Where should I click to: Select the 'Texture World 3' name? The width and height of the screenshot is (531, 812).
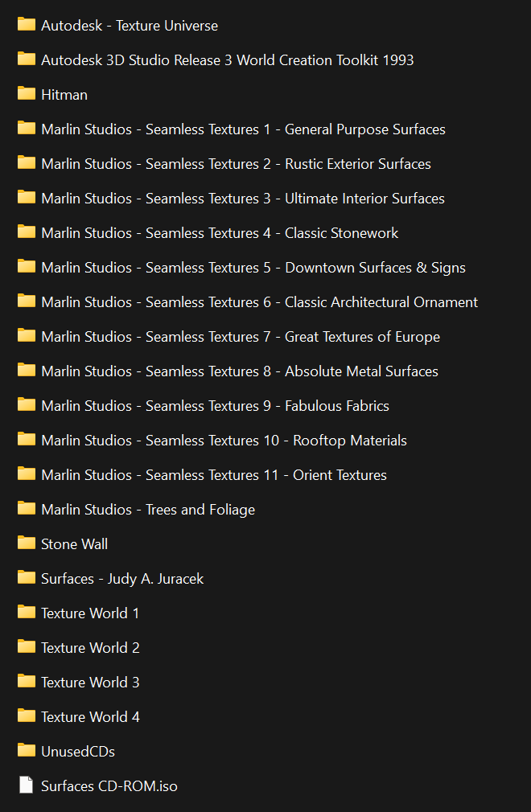(x=90, y=683)
